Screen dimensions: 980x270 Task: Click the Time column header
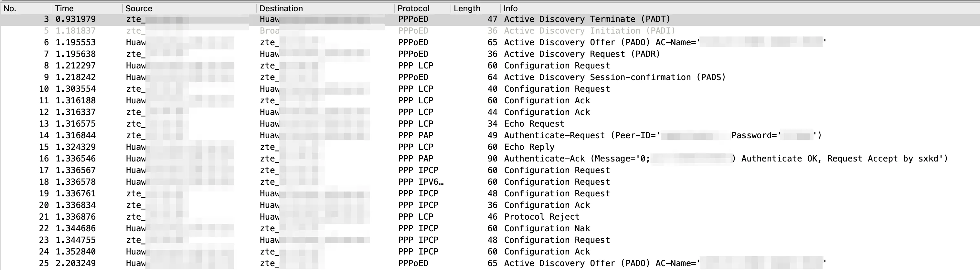click(64, 8)
